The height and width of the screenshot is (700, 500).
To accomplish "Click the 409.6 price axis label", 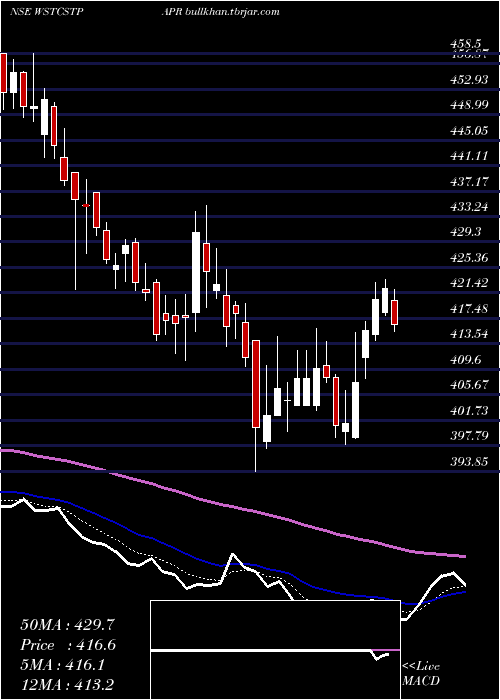I will click(466, 360).
